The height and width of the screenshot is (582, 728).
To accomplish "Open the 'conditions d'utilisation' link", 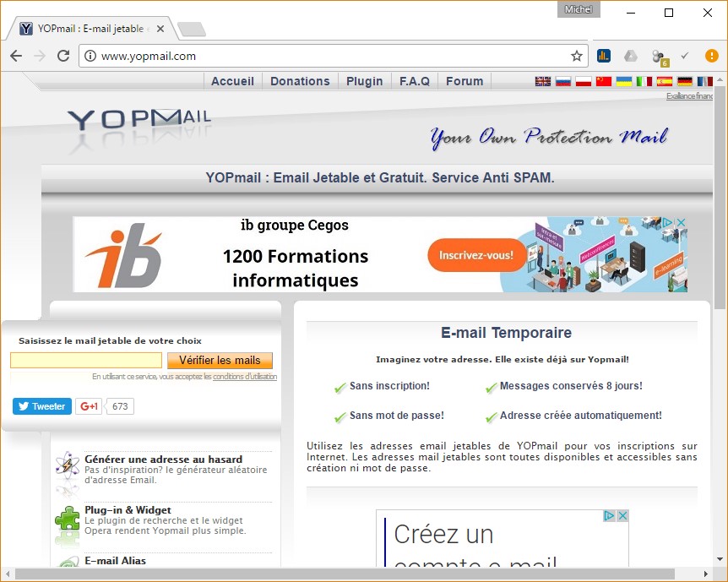I will click(245, 377).
